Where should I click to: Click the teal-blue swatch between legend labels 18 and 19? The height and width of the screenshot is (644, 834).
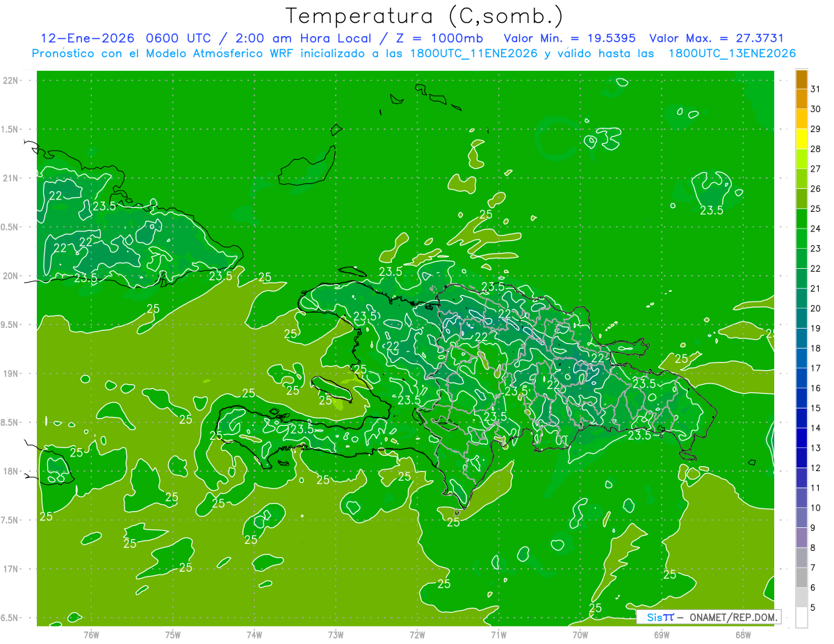click(x=801, y=338)
